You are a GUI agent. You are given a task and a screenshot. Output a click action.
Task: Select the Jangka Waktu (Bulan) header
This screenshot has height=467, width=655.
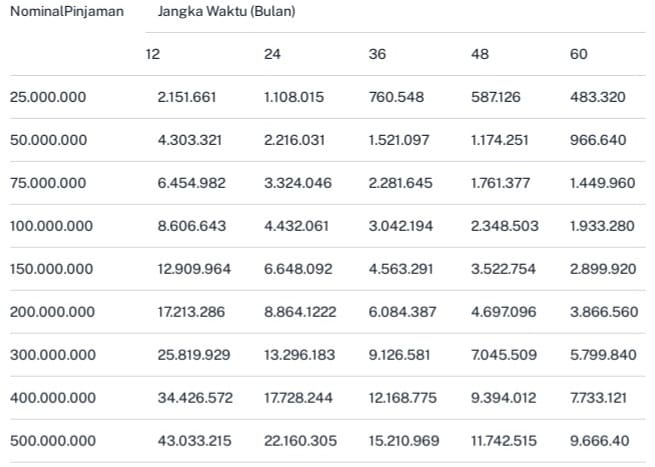pyautogui.click(x=226, y=11)
